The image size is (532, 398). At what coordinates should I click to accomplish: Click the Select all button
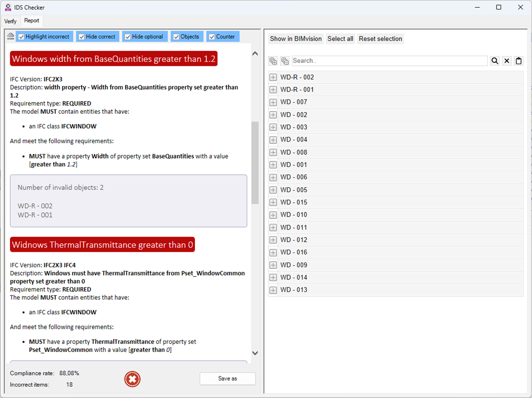340,39
